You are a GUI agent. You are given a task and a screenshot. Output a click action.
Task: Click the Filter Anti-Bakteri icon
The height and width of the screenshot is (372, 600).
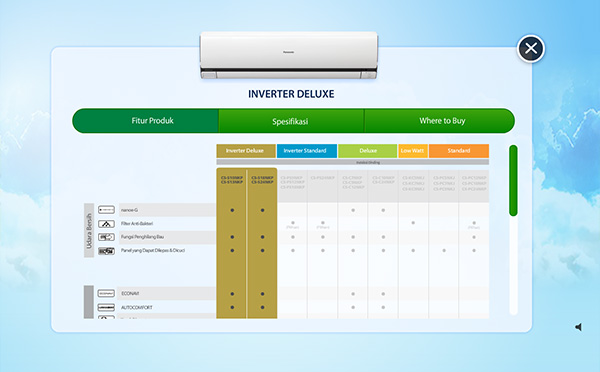[106, 224]
